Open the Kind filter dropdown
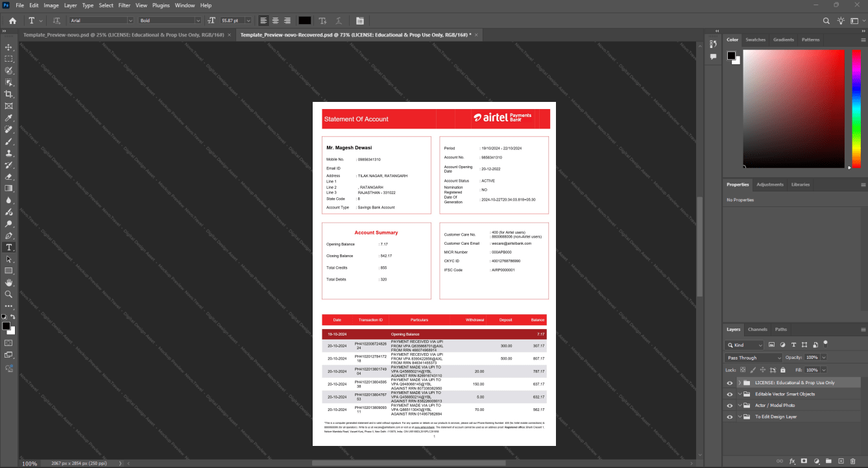The height and width of the screenshot is (468, 868). (x=745, y=345)
